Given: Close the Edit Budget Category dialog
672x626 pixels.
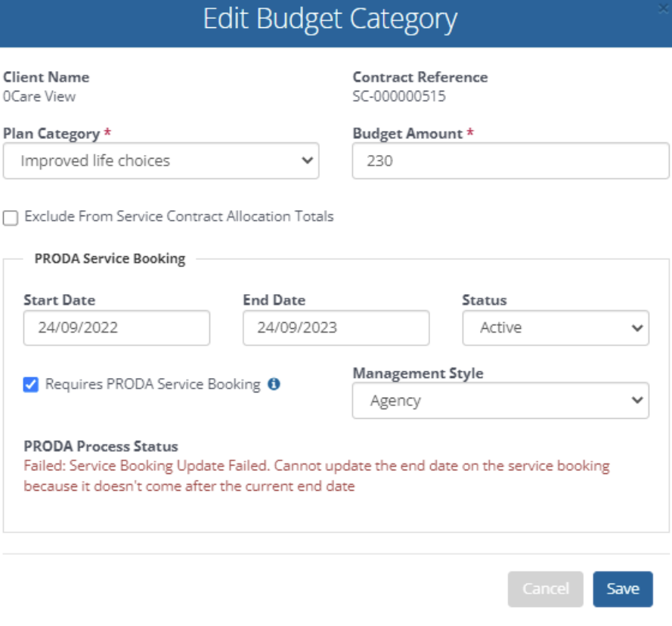Looking at the screenshot, I should click(664, 6).
